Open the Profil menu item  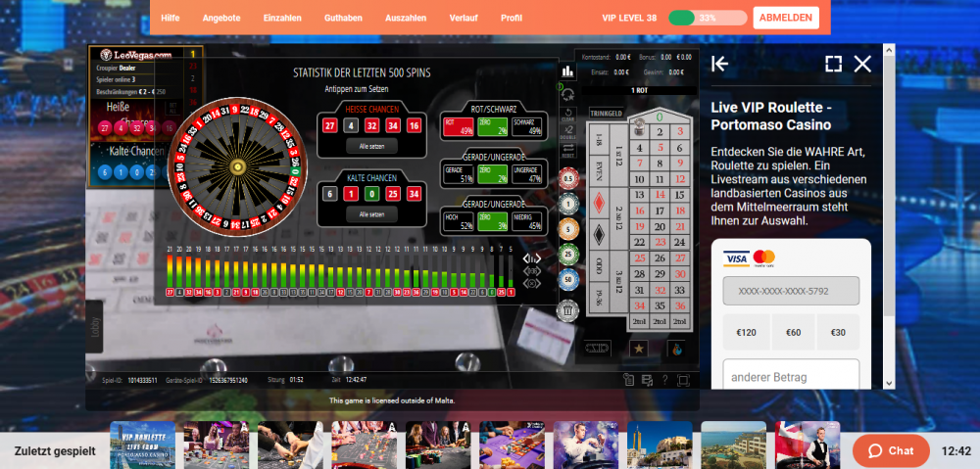click(x=512, y=18)
